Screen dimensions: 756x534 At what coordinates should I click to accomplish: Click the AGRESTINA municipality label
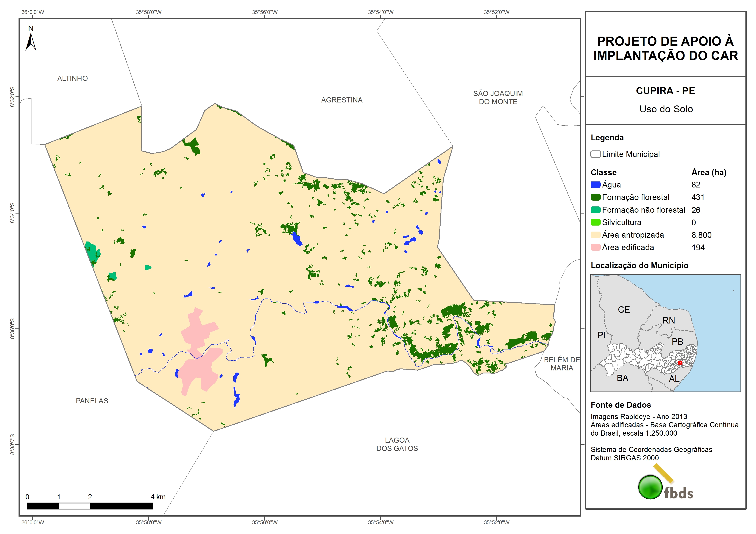click(341, 100)
